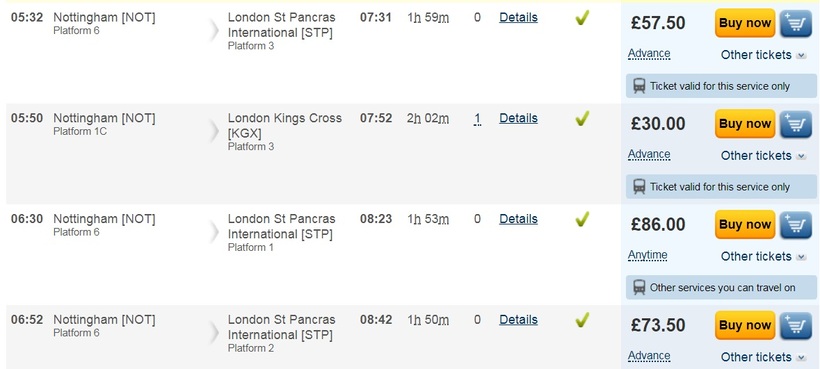Viewport: 820px width, 369px height.
Task: Expand Other tickets for 05:50 train
Action: (x=764, y=156)
